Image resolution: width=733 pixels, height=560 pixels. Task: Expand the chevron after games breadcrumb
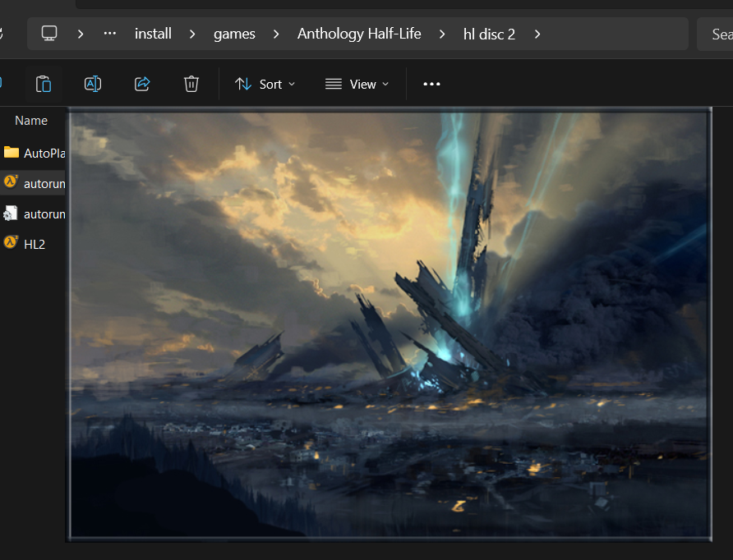tap(276, 34)
